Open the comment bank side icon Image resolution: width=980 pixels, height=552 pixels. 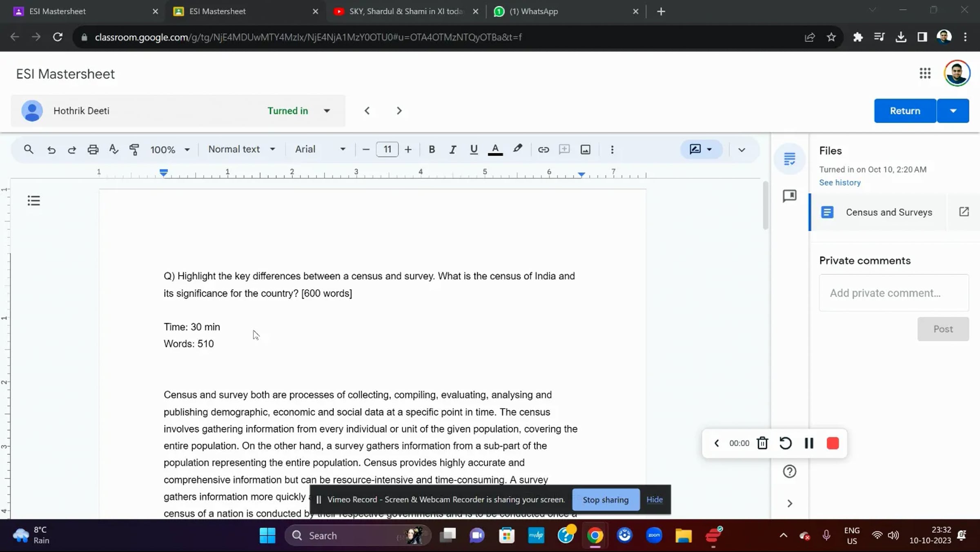coord(789,196)
